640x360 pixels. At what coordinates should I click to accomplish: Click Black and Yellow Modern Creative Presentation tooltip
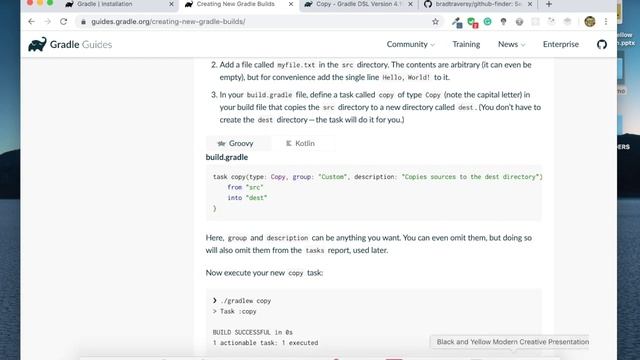513,342
